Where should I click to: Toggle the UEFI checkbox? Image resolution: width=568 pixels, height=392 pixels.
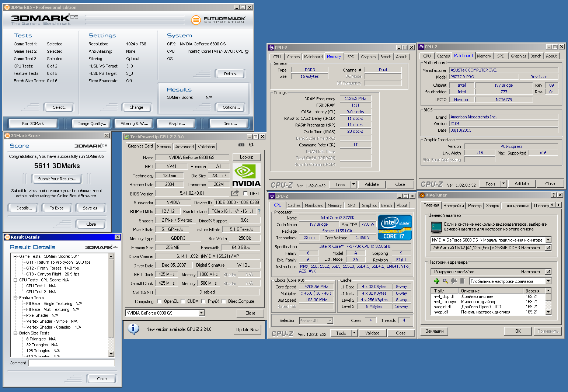[x=245, y=193]
